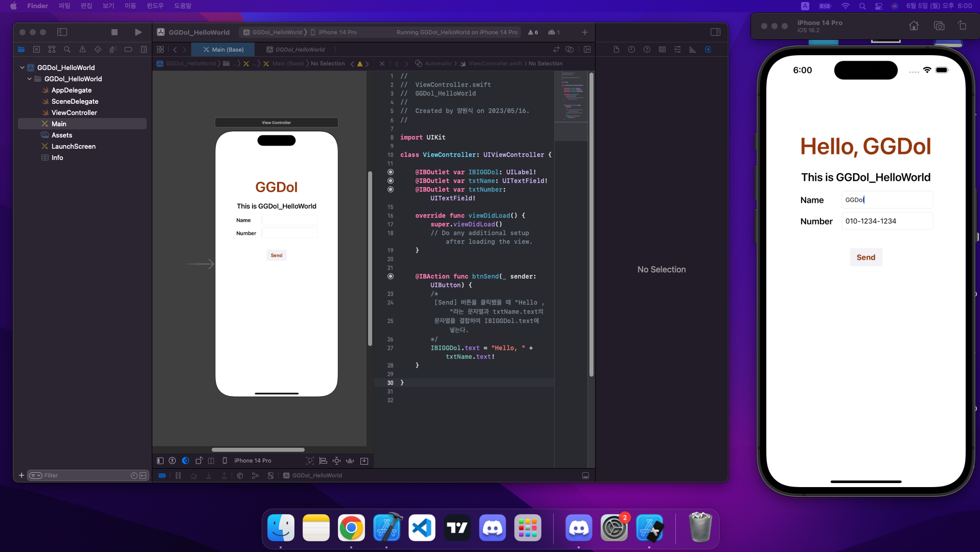Choose the iPhone 14 Pro run destination
This screenshot has width=980, height=552.
click(334, 32)
